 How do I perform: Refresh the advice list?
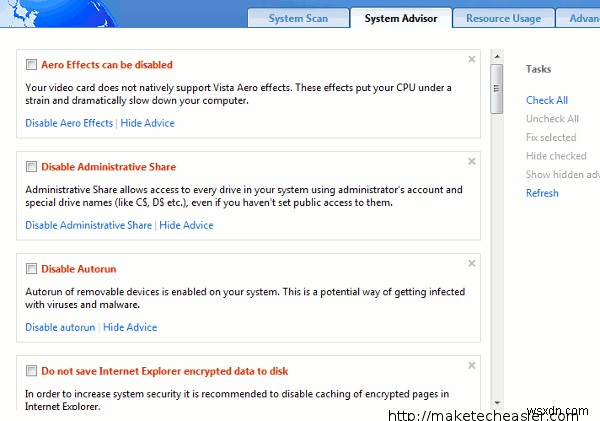[542, 193]
